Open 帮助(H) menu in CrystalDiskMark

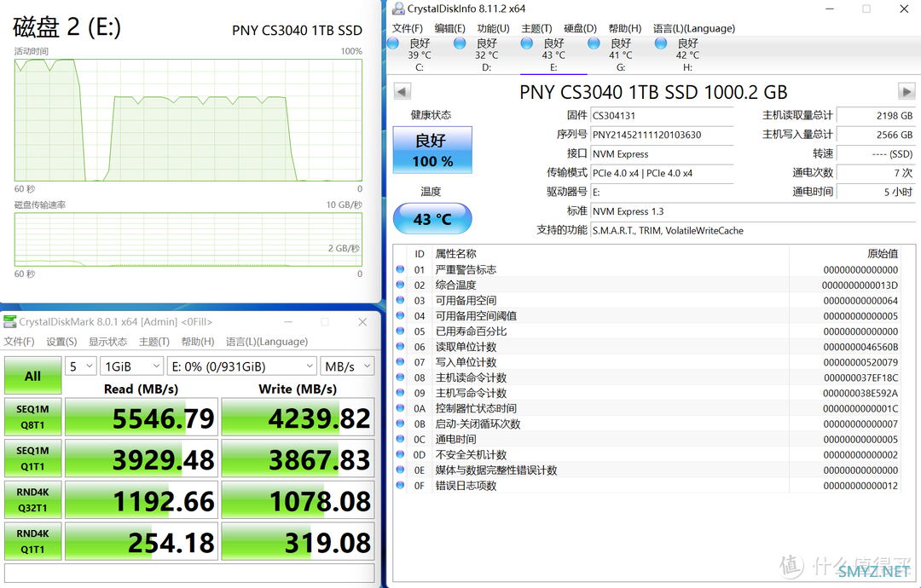click(x=197, y=342)
